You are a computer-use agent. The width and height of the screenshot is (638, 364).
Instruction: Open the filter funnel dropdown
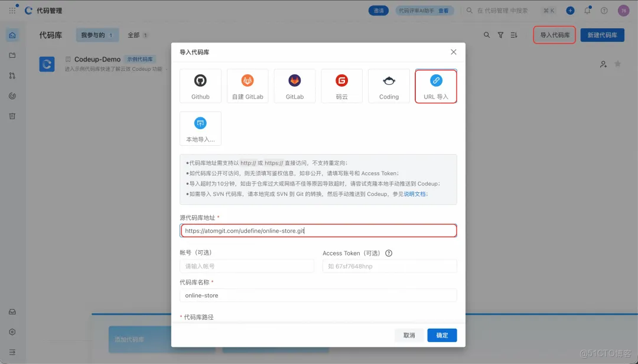[x=500, y=35]
